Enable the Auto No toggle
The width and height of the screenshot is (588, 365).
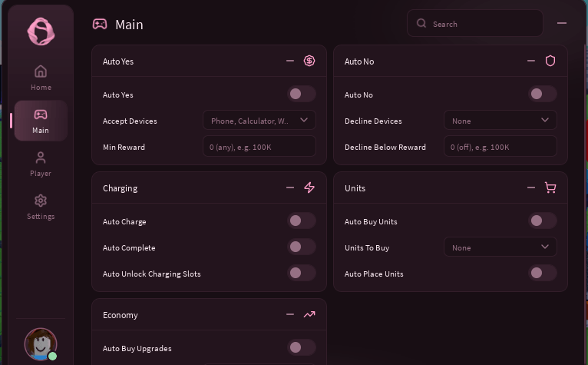pyautogui.click(x=543, y=94)
